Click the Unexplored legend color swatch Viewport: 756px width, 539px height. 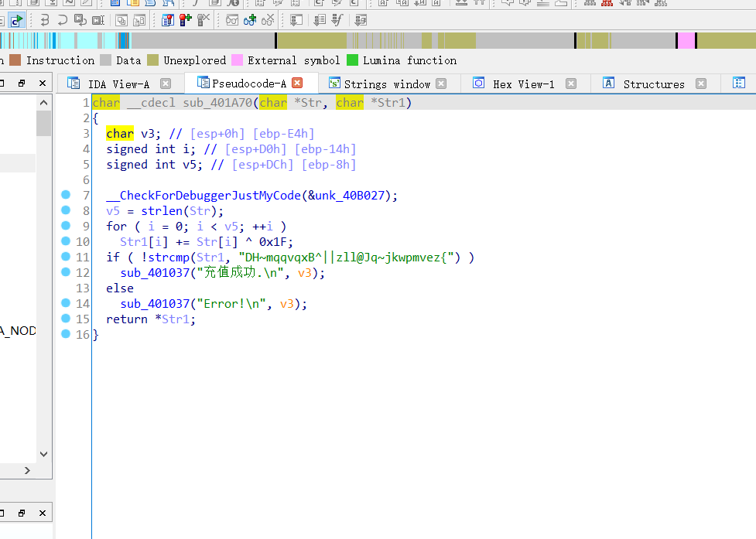tap(153, 60)
